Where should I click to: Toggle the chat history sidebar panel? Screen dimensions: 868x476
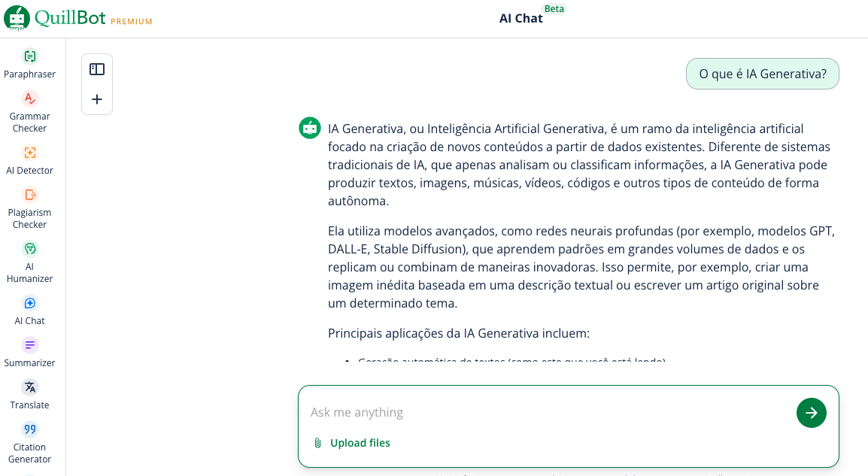coord(97,69)
